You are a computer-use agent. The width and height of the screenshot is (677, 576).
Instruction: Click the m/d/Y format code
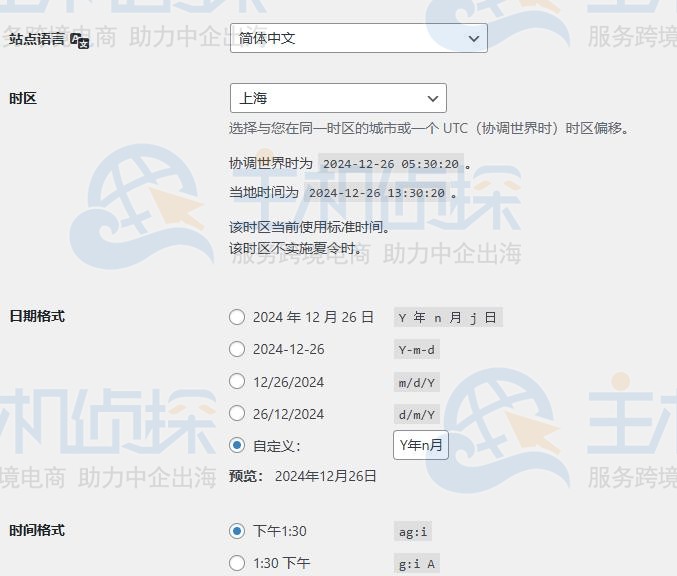tap(417, 382)
